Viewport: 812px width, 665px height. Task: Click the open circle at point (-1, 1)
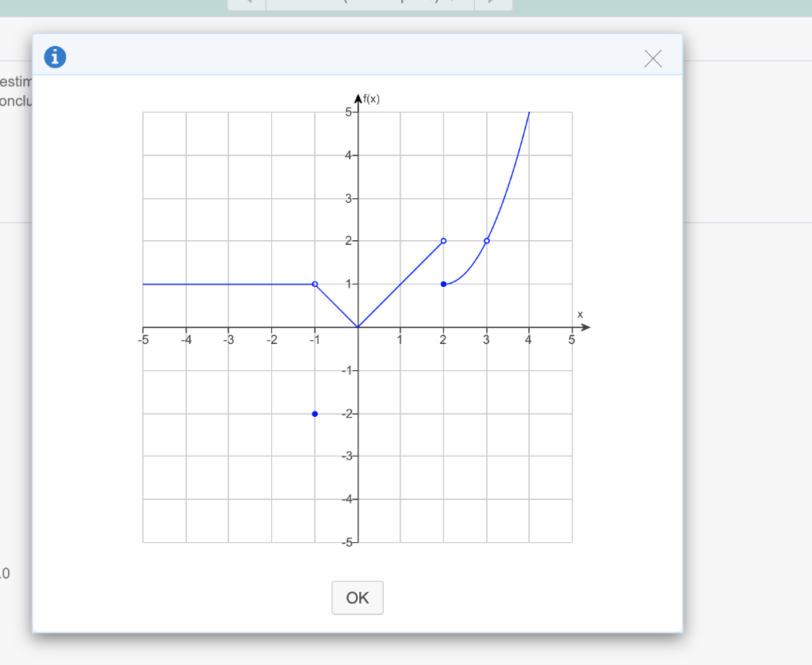click(x=315, y=283)
